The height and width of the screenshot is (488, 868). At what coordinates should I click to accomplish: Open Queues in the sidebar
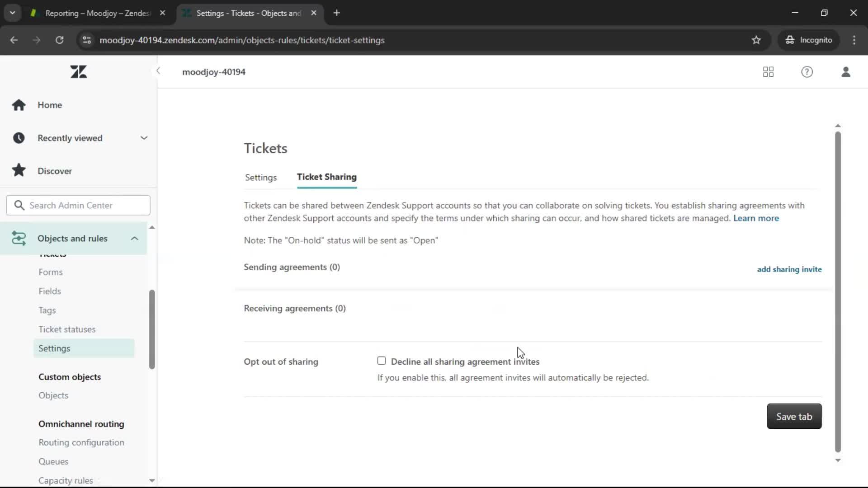click(53, 461)
